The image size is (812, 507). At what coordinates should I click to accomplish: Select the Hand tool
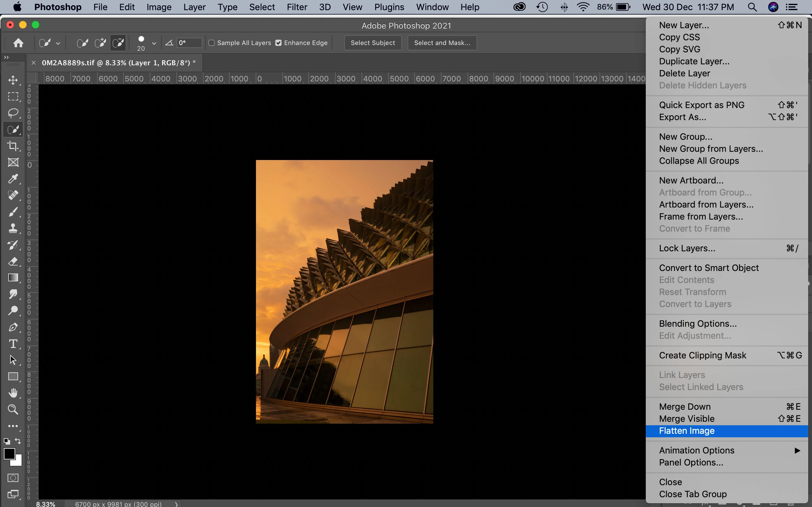point(13,393)
